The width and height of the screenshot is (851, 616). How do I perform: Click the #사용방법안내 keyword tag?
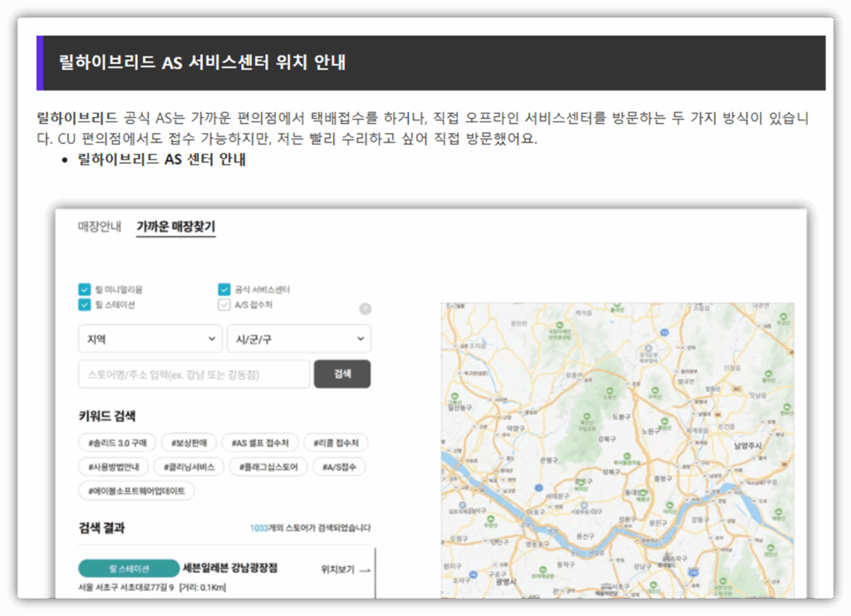113,466
